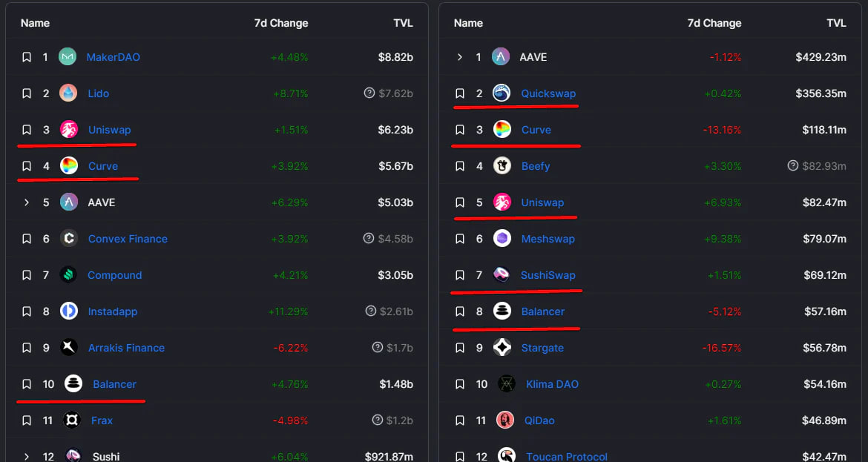868x462 pixels.
Task: Click the Compound logo icon
Action: (68, 275)
